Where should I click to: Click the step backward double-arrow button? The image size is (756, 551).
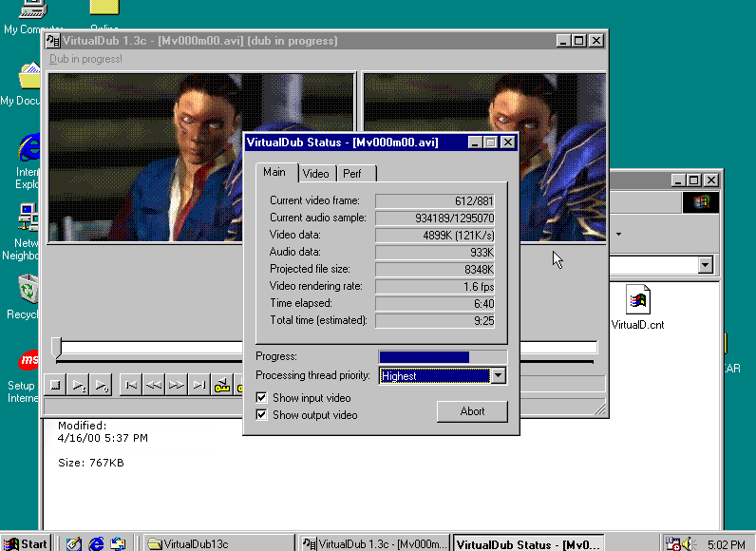click(x=153, y=385)
